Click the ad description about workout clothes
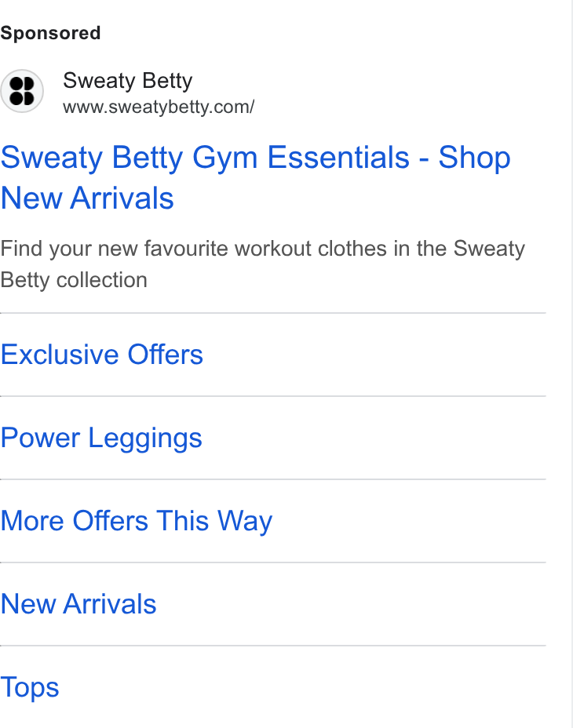Screen dimensions: 573x728 263,264
